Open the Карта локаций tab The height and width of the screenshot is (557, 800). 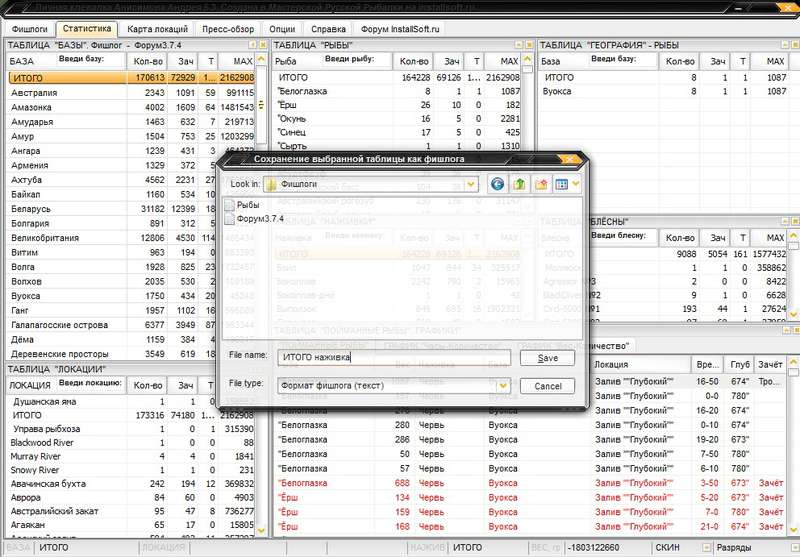tap(158, 29)
